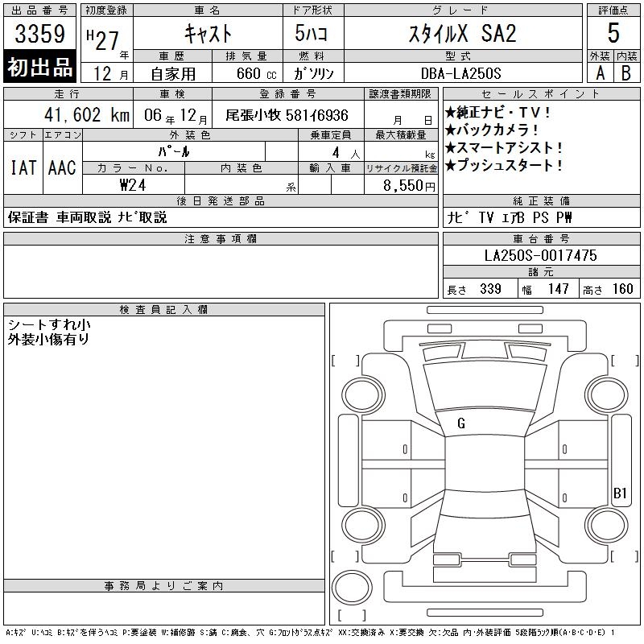Click the lot number 3359
Screen dimensions: 644x644
[39, 34]
